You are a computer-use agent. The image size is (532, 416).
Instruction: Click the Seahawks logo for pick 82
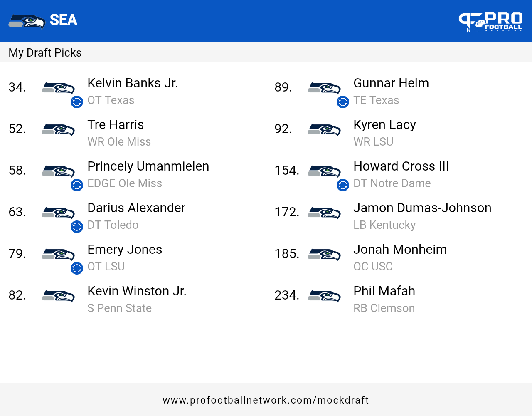pos(58,296)
